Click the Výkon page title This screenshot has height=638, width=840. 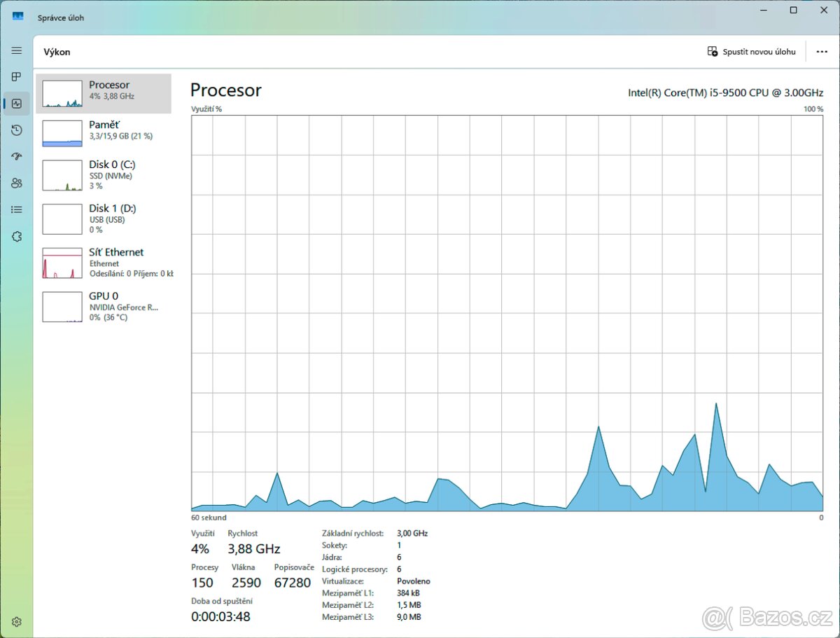(x=57, y=52)
